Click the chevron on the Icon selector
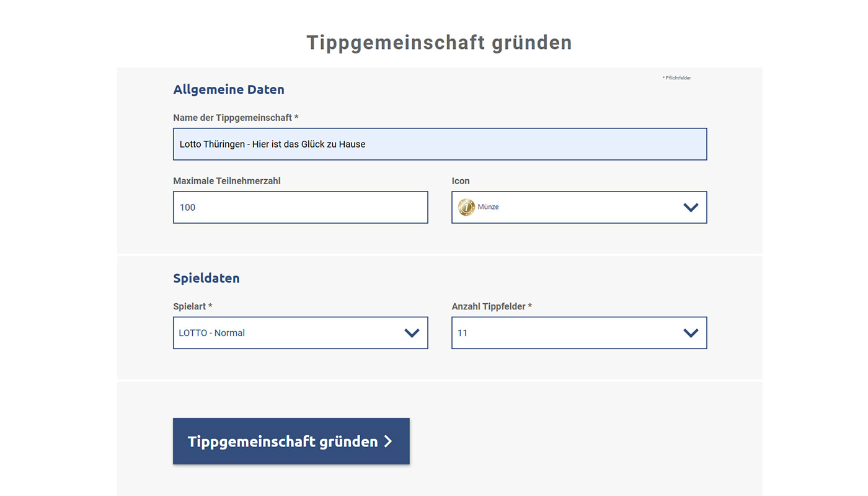868x496 pixels. click(x=691, y=207)
